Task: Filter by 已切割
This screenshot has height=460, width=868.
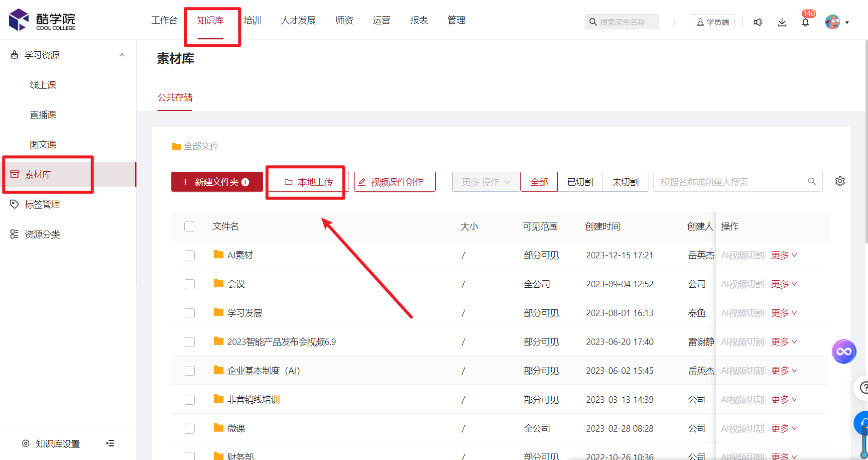Action: coord(580,182)
